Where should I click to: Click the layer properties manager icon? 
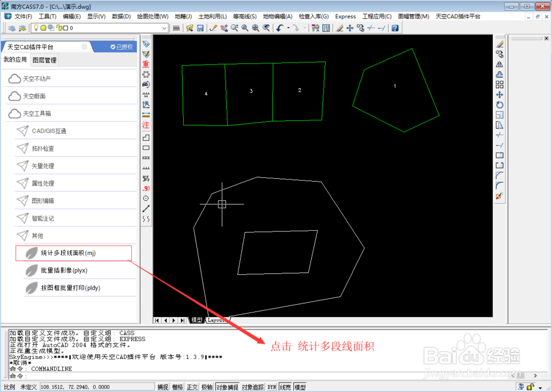point(12,28)
